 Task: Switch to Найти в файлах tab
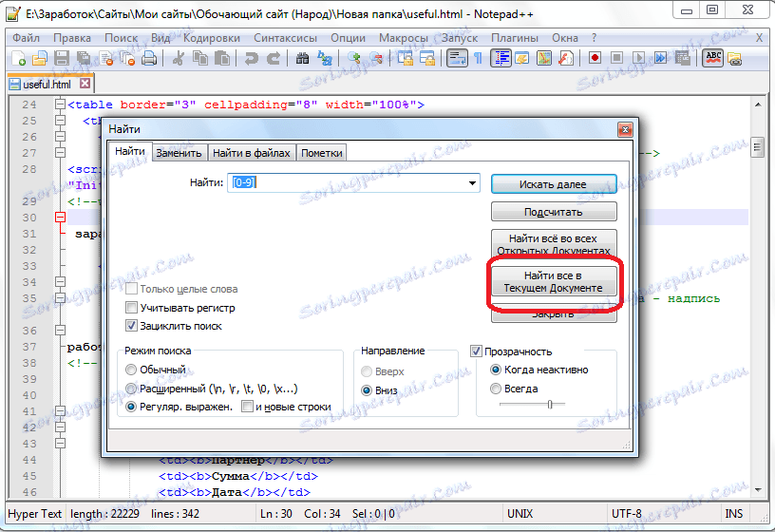point(252,153)
